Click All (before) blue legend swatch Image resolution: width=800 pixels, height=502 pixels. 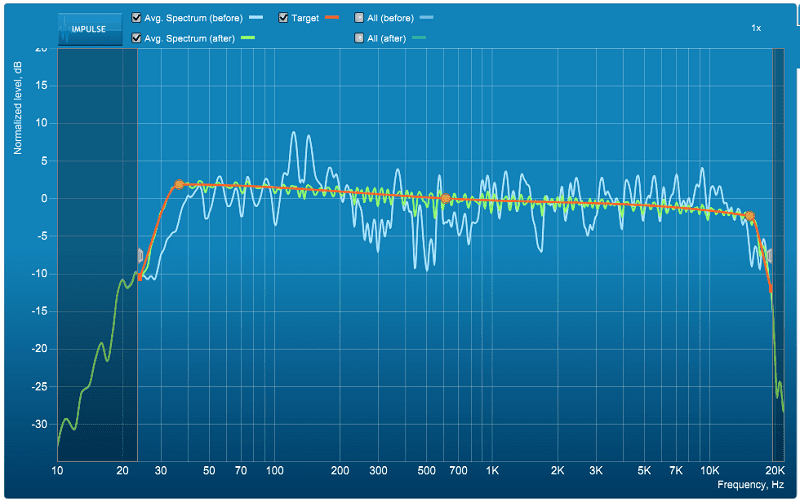[x=427, y=17]
